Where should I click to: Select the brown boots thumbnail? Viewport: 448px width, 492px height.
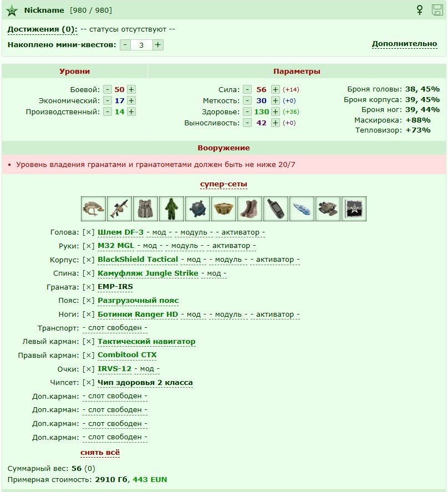(250, 209)
